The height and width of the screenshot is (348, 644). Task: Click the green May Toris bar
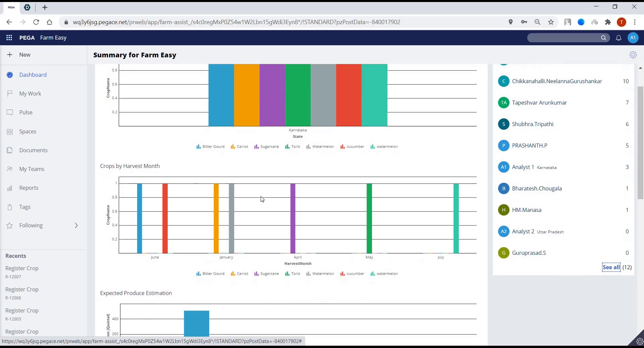369,218
